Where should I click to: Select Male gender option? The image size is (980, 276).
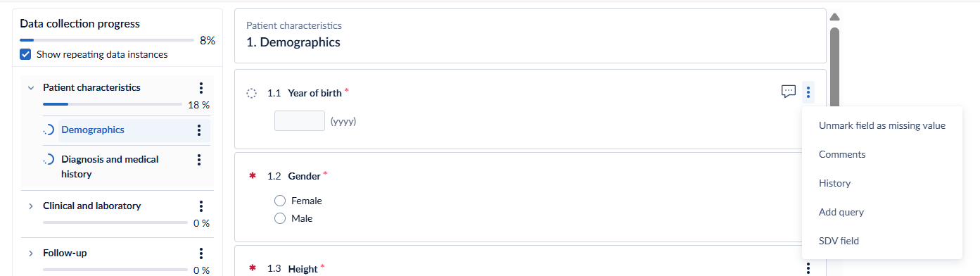280,218
